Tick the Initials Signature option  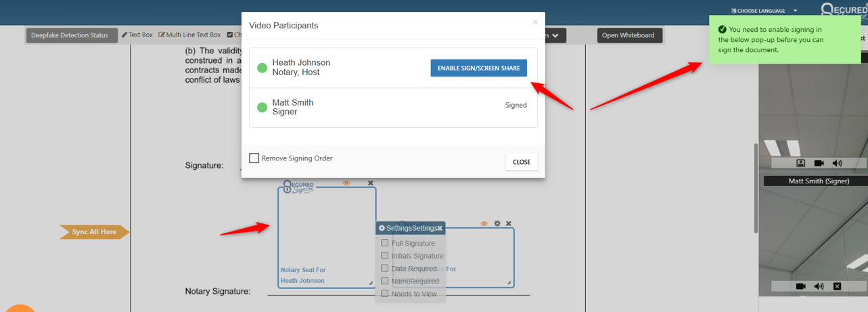coord(385,256)
